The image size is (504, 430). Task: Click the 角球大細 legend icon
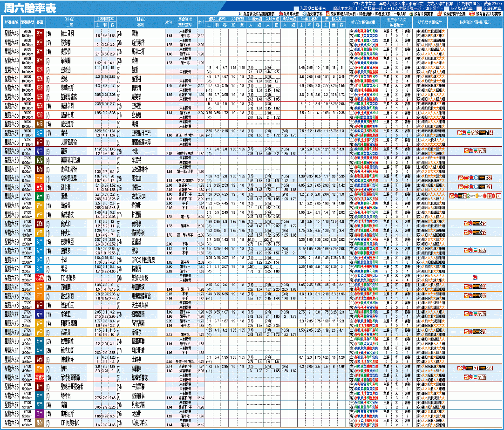(280, 14)
